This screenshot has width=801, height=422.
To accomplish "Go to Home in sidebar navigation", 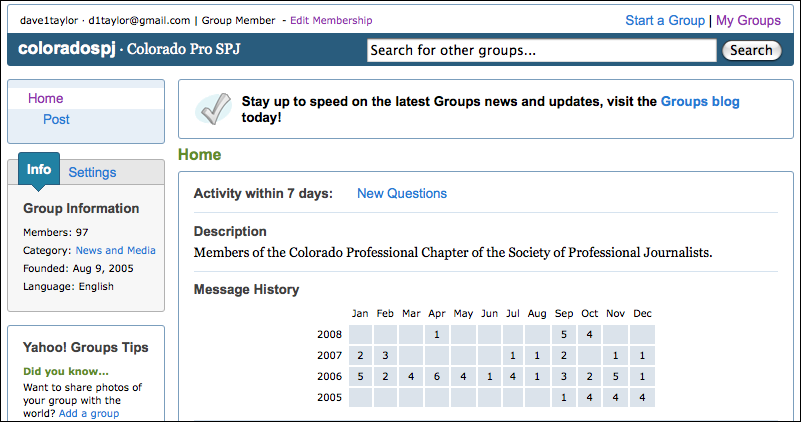I will pos(45,98).
